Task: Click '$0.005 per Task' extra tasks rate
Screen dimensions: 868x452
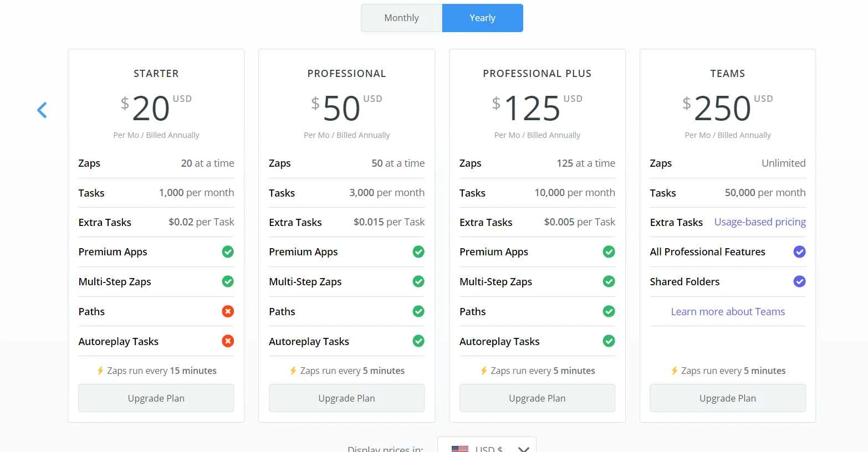Action: pyautogui.click(x=580, y=222)
